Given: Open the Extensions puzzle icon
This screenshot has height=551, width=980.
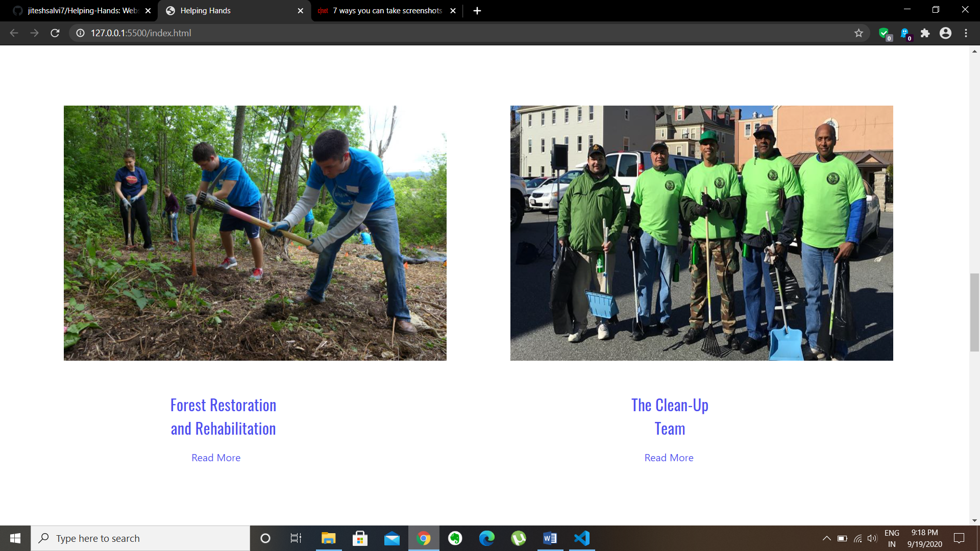Looking at the screenshot, I should [925, 33].
